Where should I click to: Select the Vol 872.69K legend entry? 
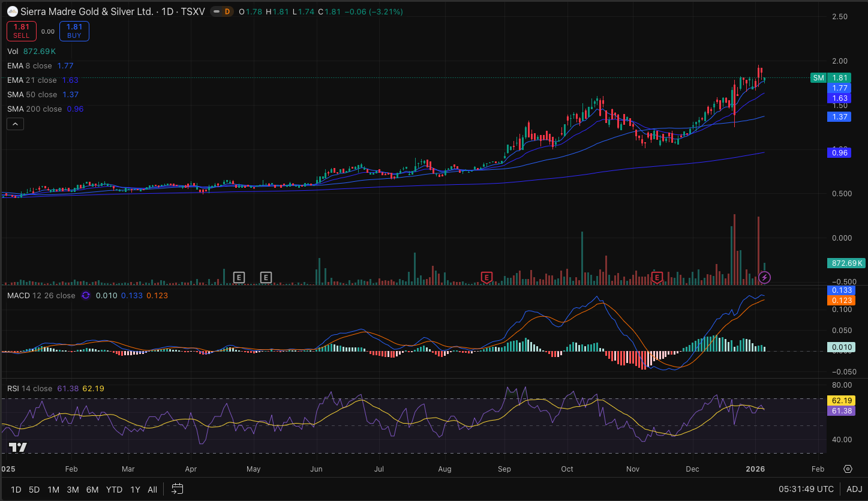coord(33,51)
